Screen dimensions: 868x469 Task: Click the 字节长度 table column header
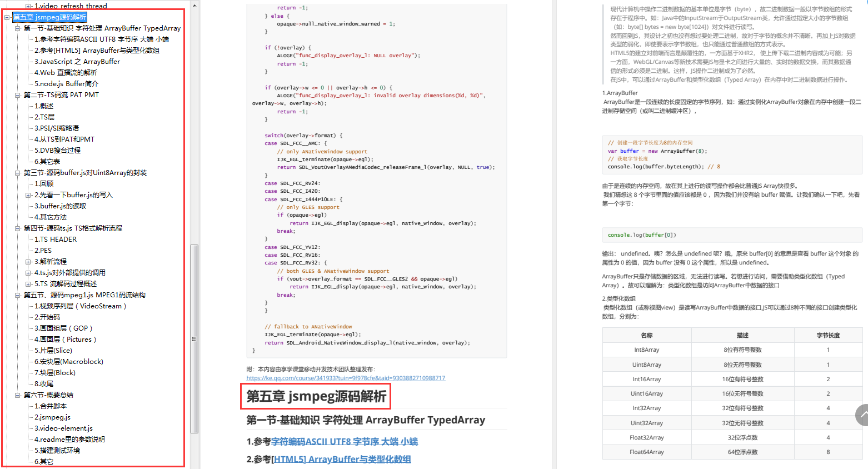(828, 335)
